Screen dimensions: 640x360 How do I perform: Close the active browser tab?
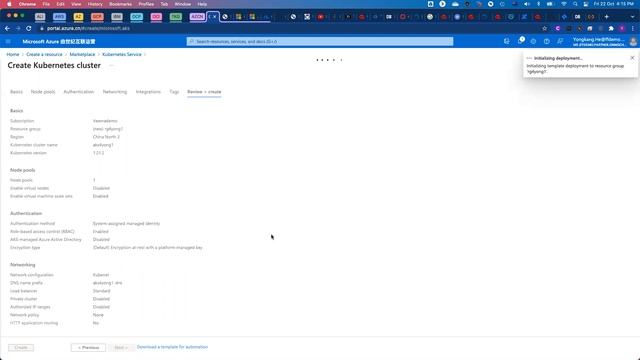point(215,17)
